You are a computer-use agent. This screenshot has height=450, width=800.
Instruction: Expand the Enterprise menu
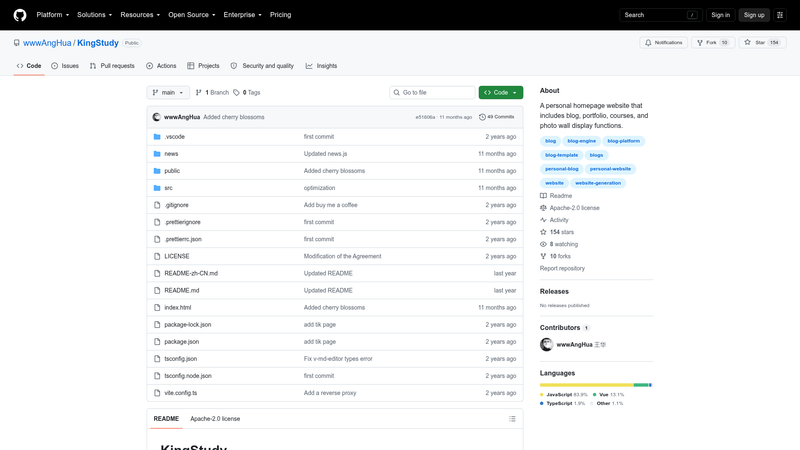[x=242, y=15]
